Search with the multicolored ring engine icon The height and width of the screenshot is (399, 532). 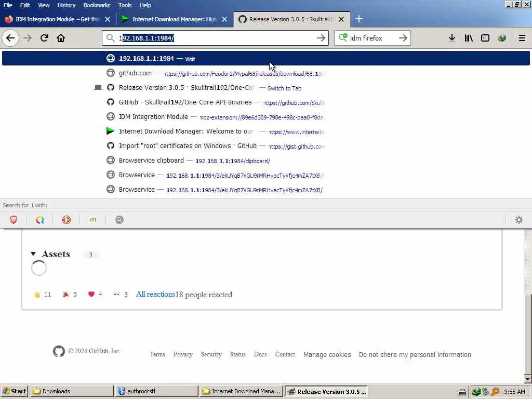40,220
